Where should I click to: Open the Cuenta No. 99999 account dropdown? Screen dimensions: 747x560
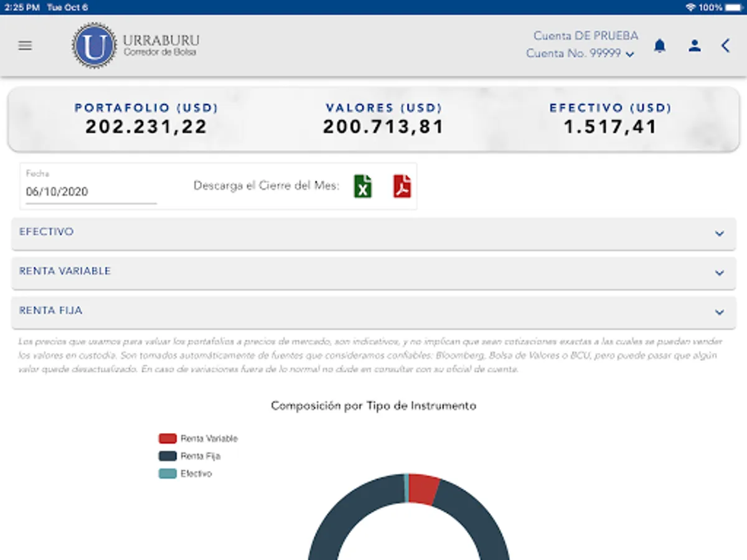(580, 54)
